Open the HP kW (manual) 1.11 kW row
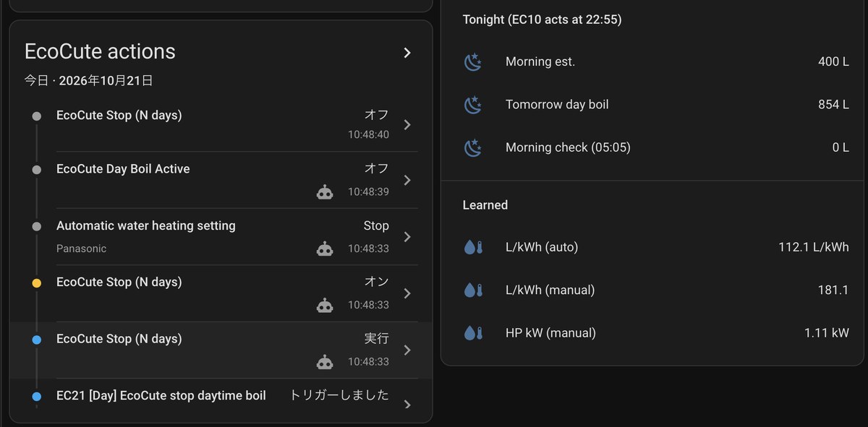This screenshot has height=427, width=868. click(x=656, y=333)
